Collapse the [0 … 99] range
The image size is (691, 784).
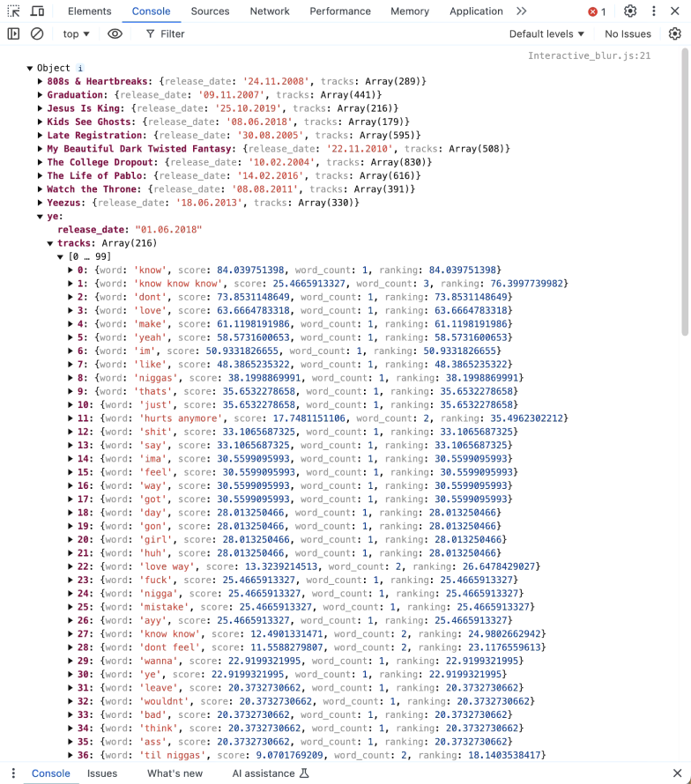pos(60,257)
